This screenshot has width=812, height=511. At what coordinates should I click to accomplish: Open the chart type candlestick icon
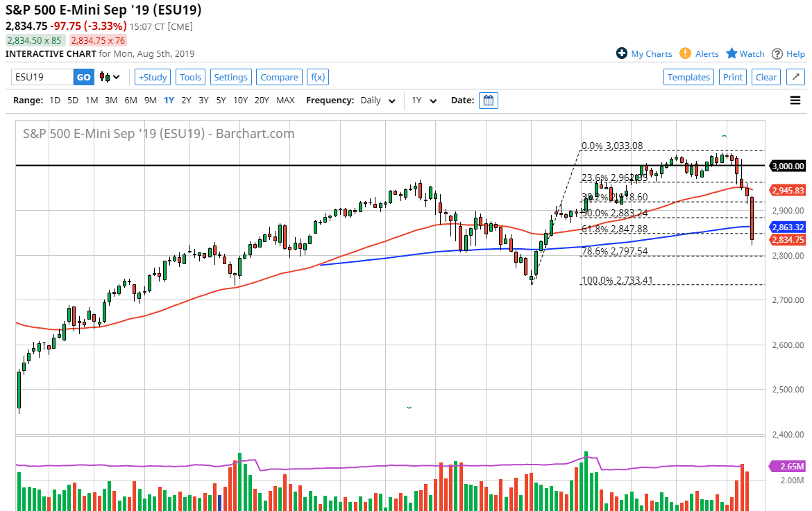pyautogui.click(x=105, y=77)
